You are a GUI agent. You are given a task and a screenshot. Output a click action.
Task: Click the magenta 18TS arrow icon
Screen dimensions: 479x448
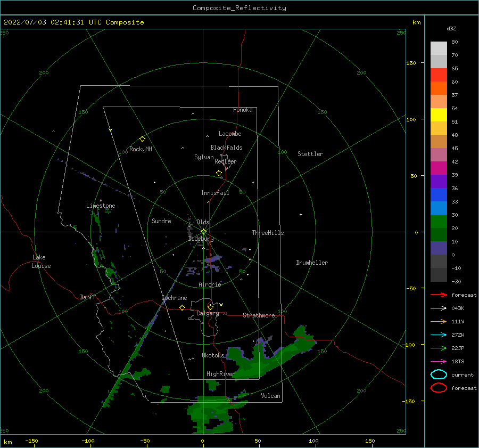[x=439, y=362]
